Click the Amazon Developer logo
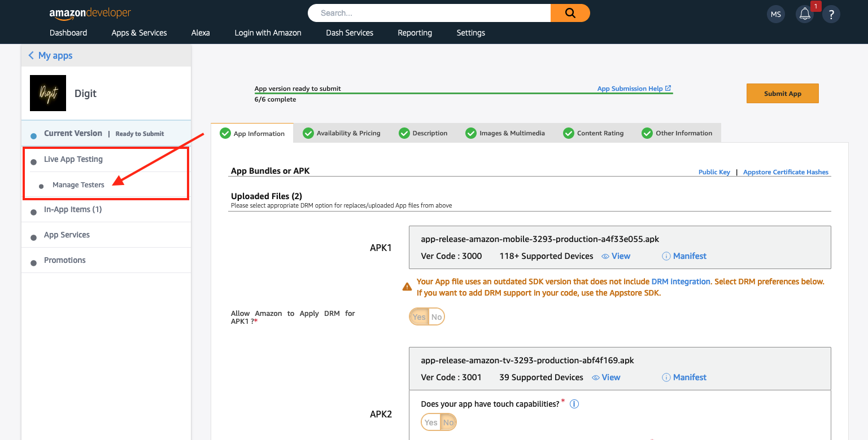The image size is (868, 440). [x=90, y=12]
